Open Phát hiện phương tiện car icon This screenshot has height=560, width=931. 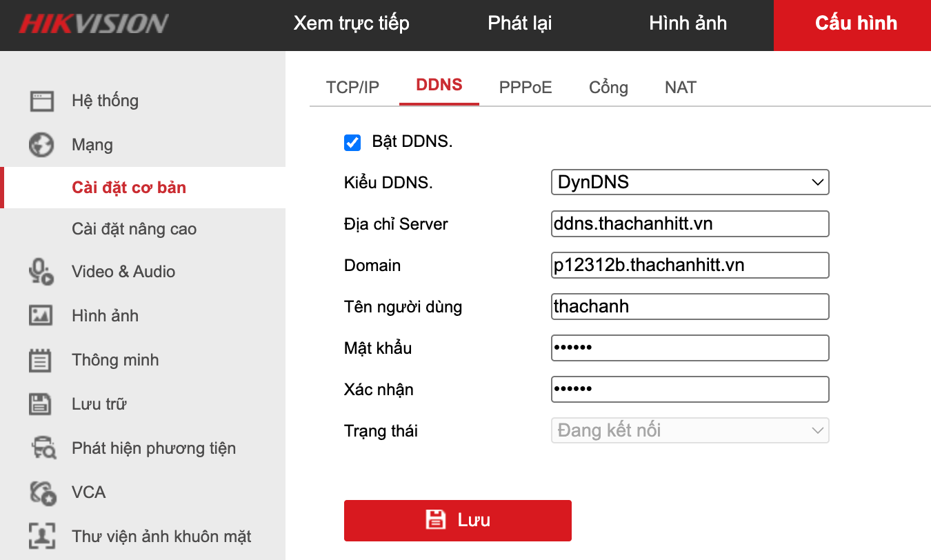(43, 448)
